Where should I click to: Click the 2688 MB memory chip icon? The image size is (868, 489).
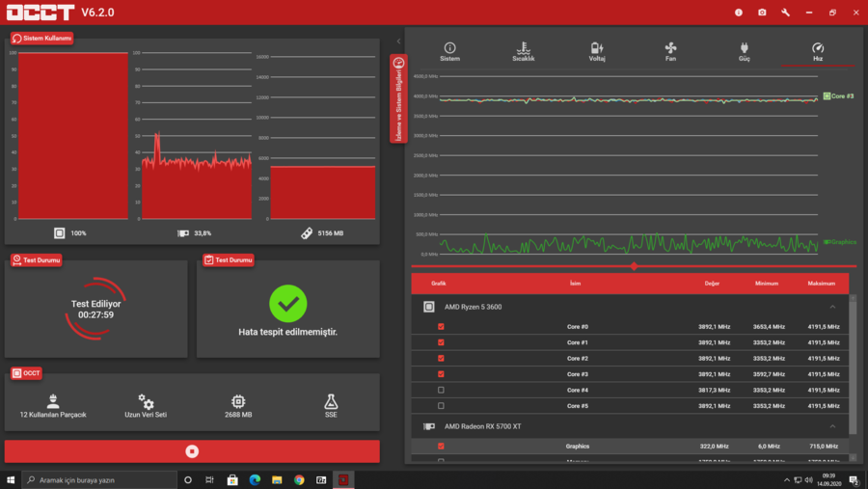[238, 401]
